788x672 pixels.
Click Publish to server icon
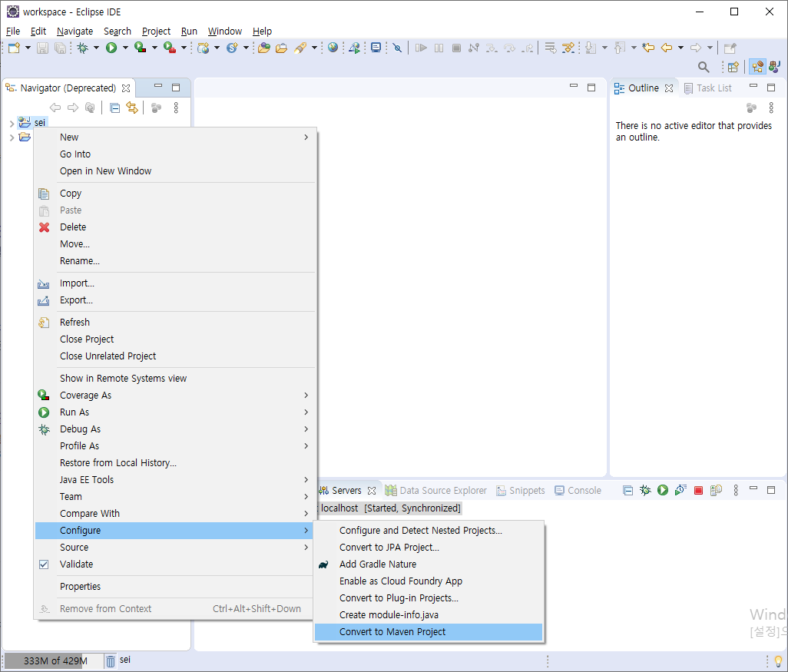716,490
